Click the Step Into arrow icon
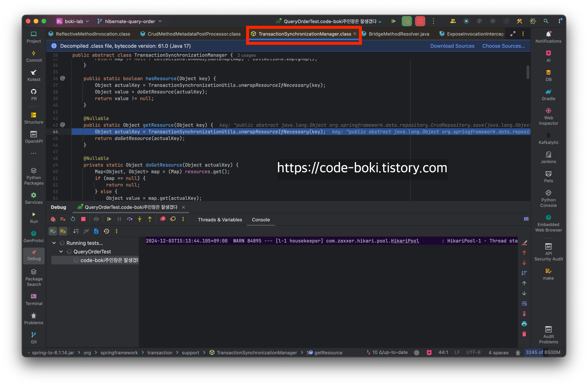 (140, 219)
